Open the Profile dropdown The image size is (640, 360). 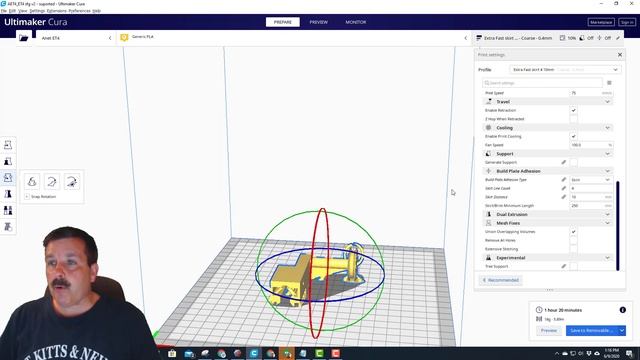565,70
